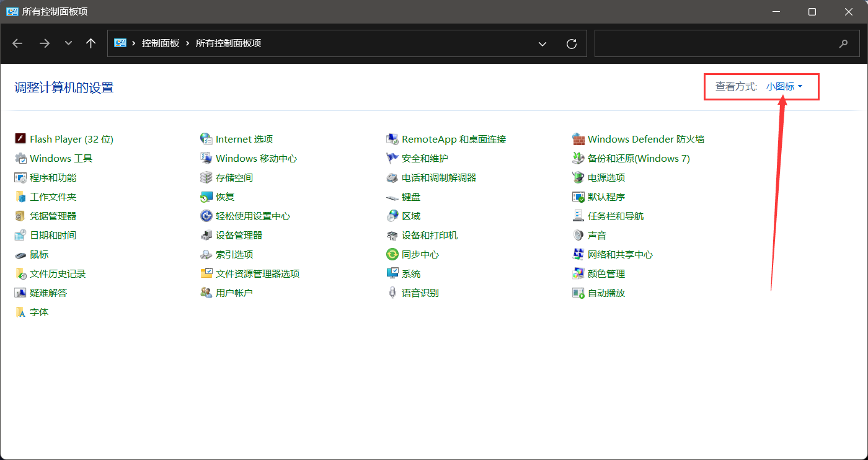Refresh the control panel view
The height and width of the screenshot is (460, 868).
click(x=572, y=43)
